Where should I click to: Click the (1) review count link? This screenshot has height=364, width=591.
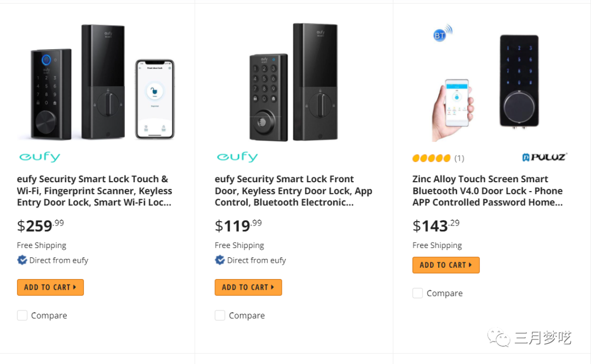click(x=459, y=158)
